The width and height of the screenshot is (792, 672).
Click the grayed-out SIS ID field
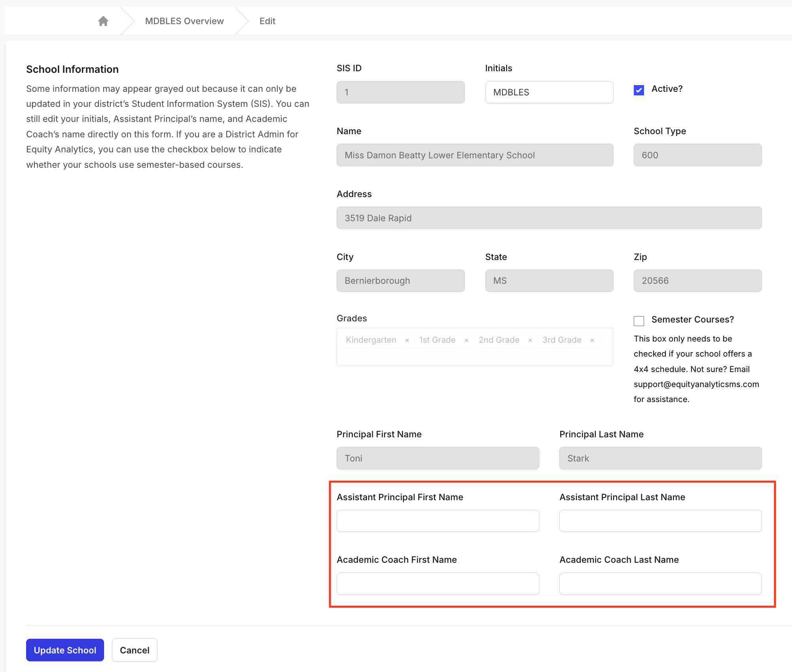pos(400,92)
